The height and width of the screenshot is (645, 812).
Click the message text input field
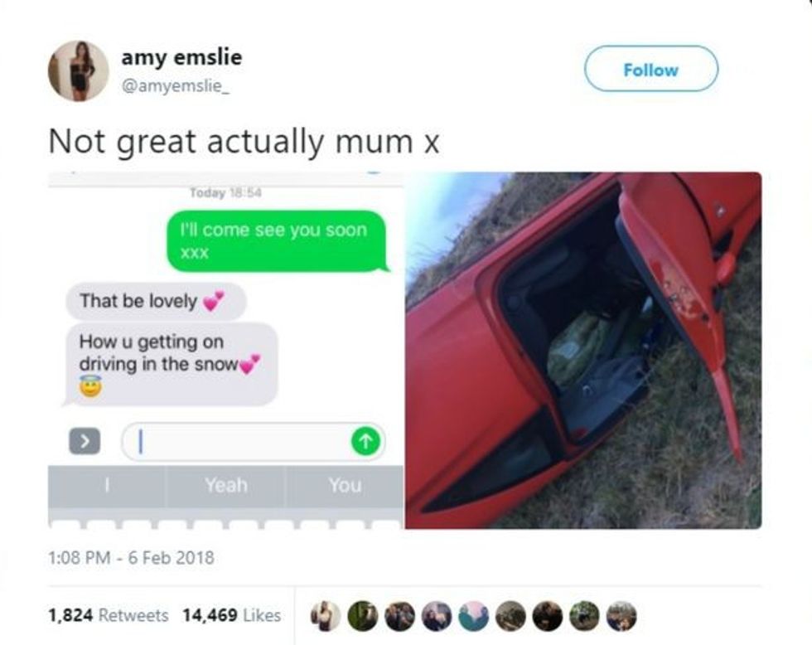pos(254,442)
